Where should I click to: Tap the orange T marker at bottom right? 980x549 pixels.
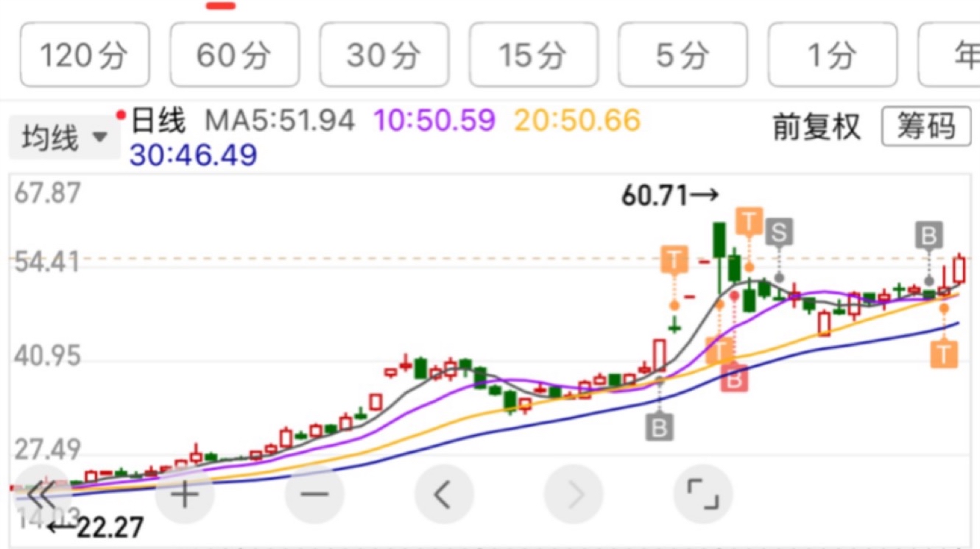pyautogui.click(x=944, y=353)
